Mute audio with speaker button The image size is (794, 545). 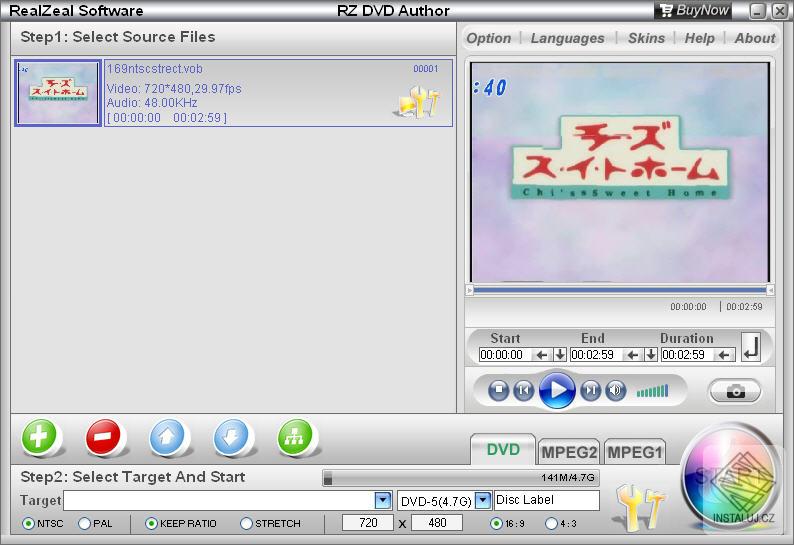coord(616,391)
